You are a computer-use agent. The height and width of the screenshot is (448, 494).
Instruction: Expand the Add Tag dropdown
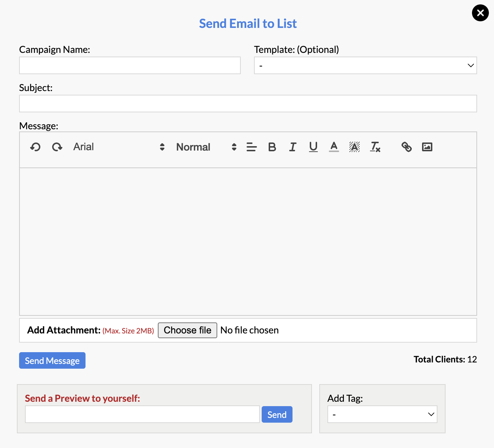click(382, 414)
